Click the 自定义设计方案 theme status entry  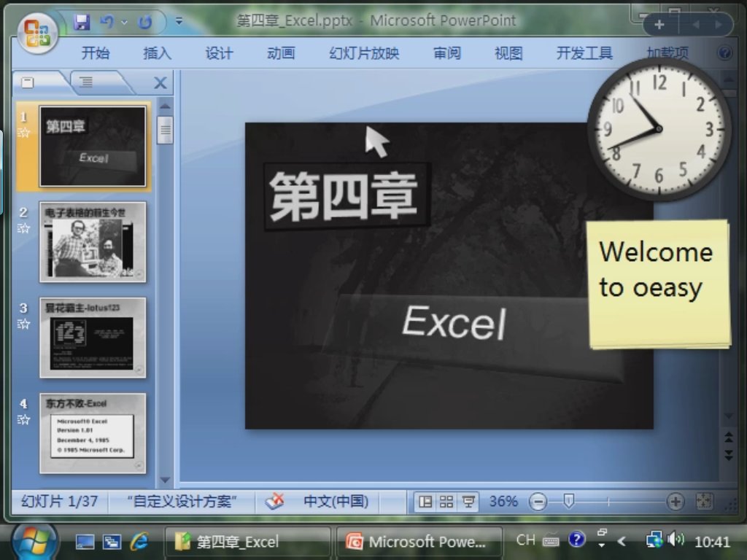tap(182, 501)
